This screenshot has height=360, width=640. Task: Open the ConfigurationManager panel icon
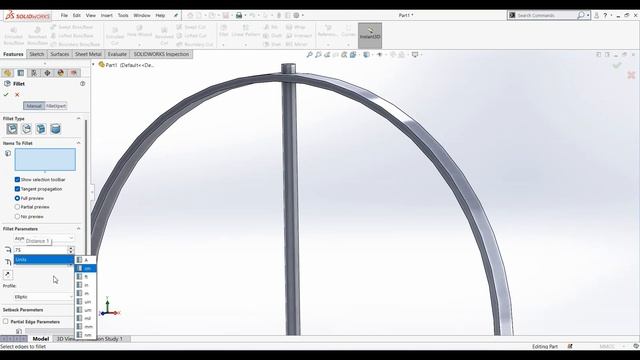coord(34,73)
